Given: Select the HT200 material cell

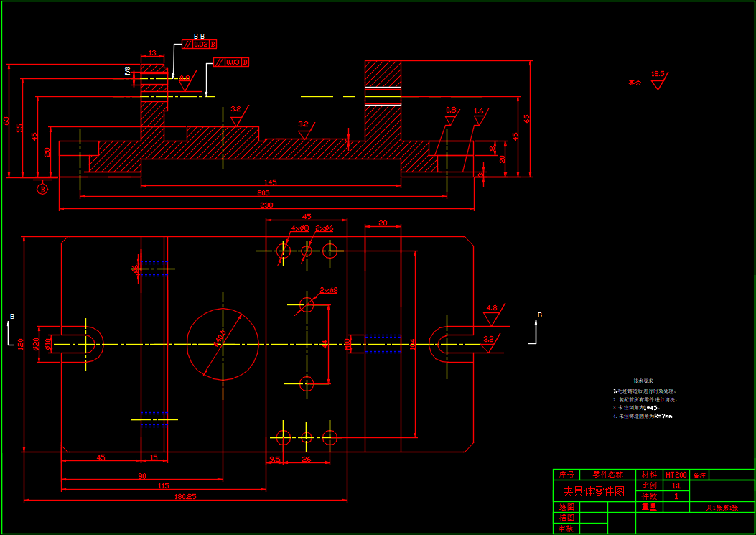Looking at the screenshot, I should (x=676, y=475).
